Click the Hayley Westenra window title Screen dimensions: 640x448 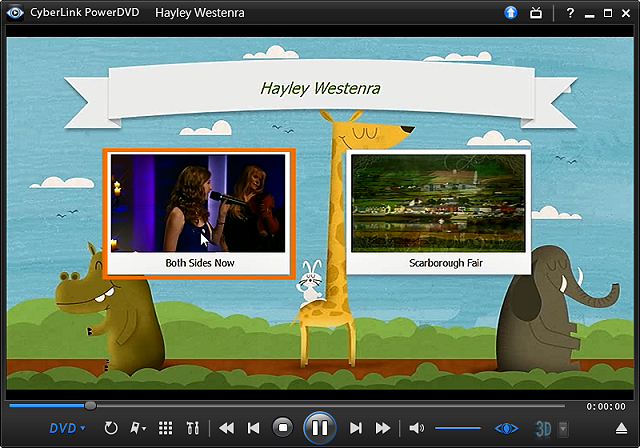tap(200, 13)
